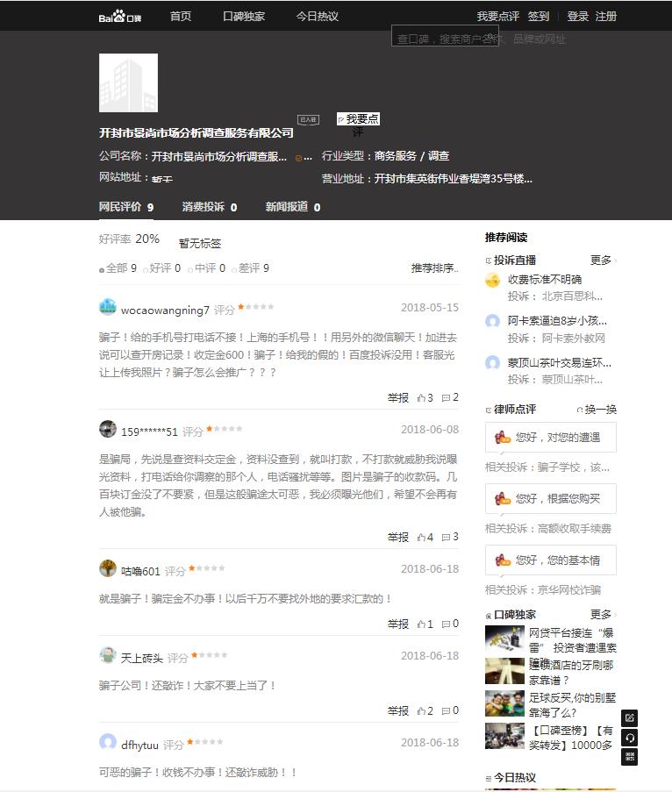Open 今日热议 in top navigation

[317, 16]
